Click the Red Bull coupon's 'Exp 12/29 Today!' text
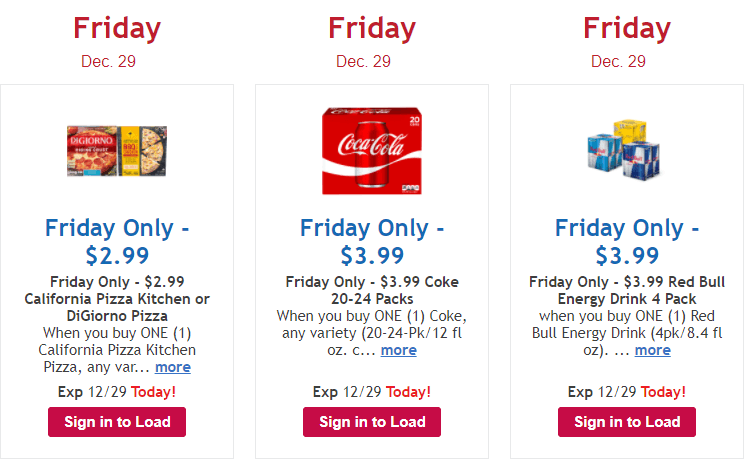746x465 pixels. [627, 392]
